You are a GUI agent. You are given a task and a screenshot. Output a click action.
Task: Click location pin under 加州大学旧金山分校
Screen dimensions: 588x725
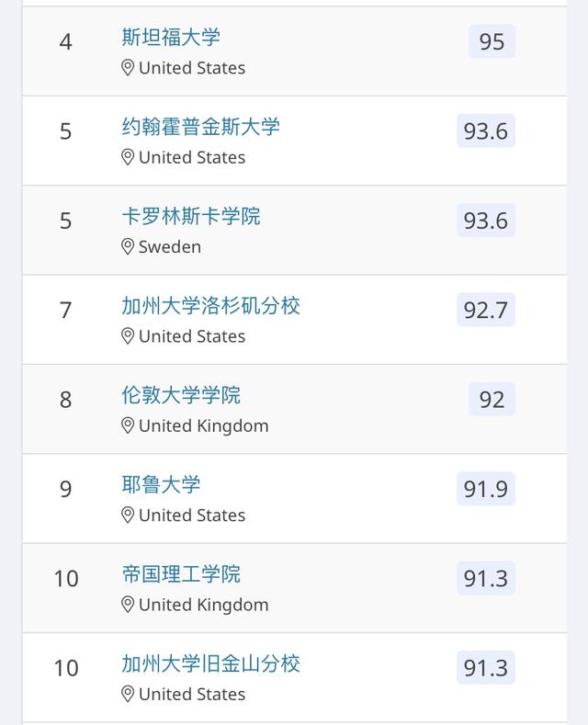[128, 694]
